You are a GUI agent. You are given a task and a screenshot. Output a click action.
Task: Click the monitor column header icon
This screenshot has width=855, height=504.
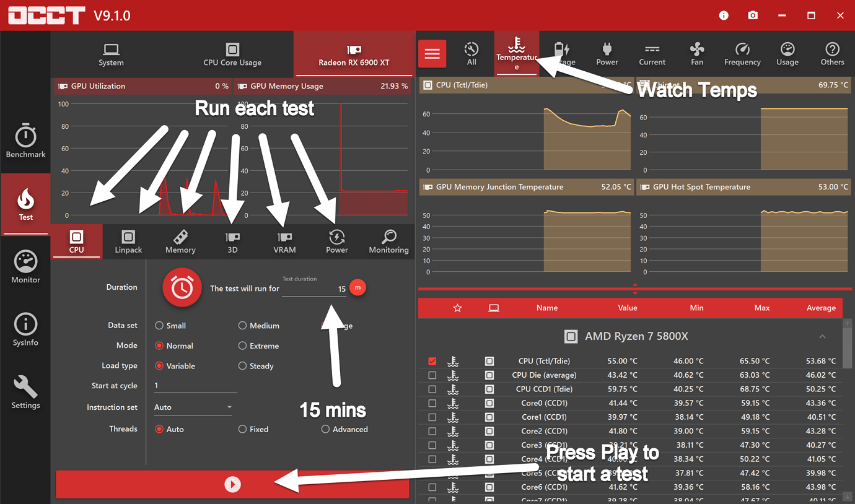pyautogui.click(x=494, y=308)
